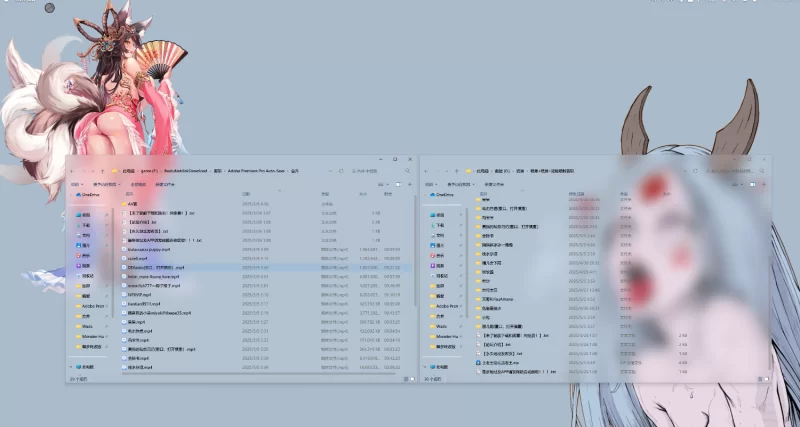The height and width of the screenshot is (427, 800).
Task: Sort by the Name column in left window
Action: [x=129, y=194]
